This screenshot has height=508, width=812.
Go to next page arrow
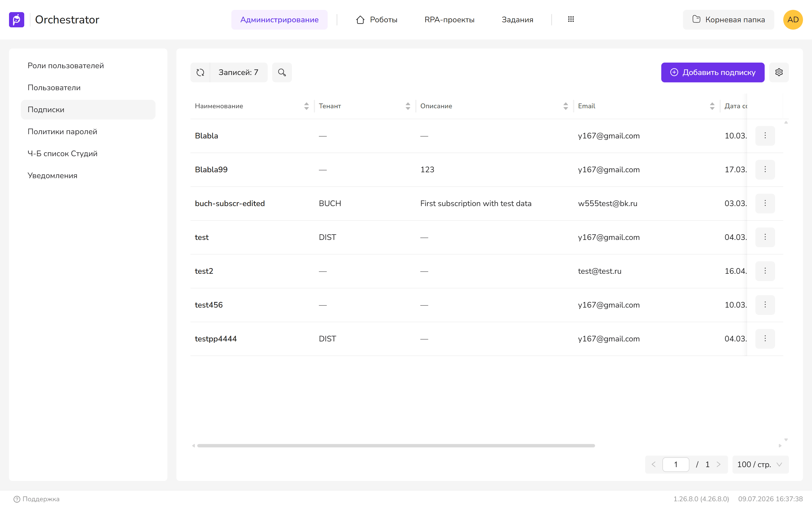point(718,464)
